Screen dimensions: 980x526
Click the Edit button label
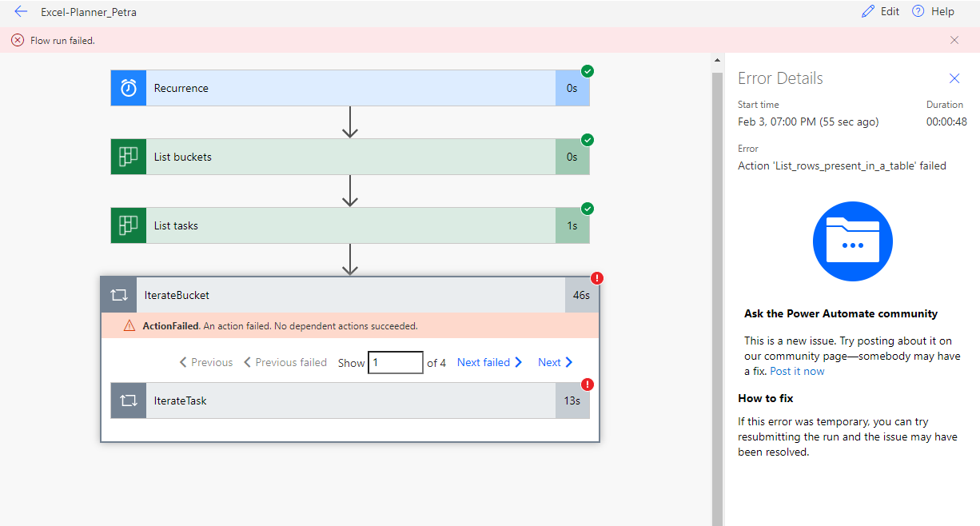pyautogui.click(x=890, y=12)
